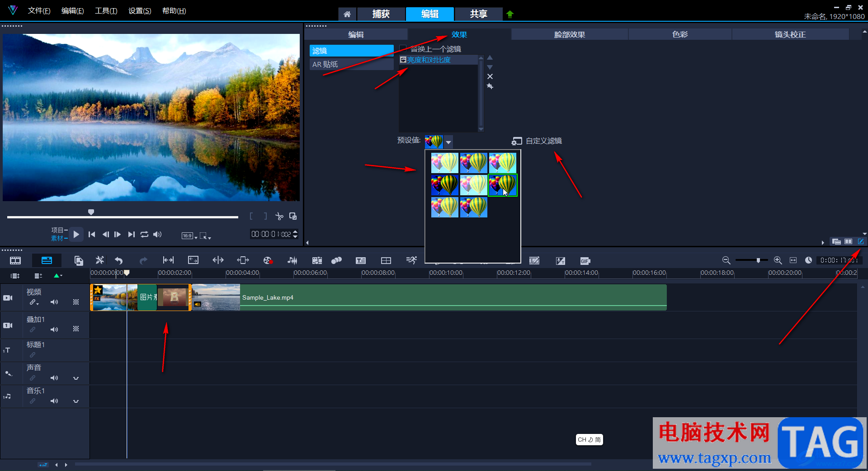Open the 视频 track ripple link dropdown
This screenshot has height=471, width=868.
(34, 302)
